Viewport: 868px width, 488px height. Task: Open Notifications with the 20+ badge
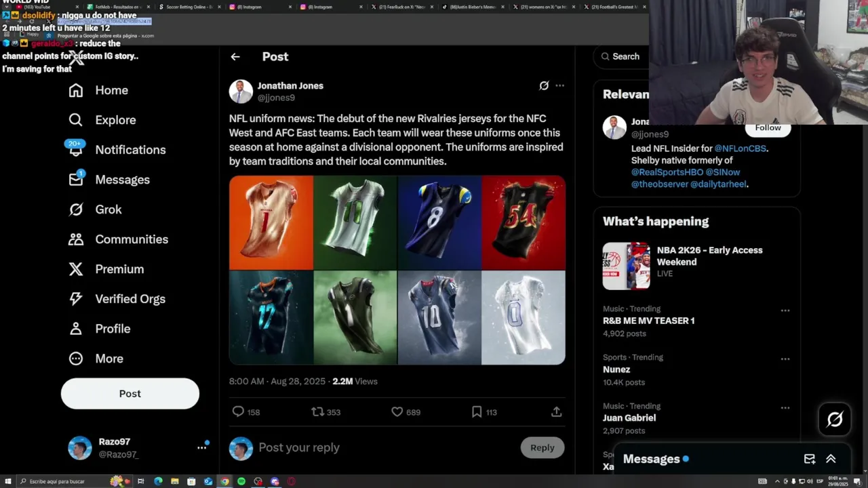point(117,150)
